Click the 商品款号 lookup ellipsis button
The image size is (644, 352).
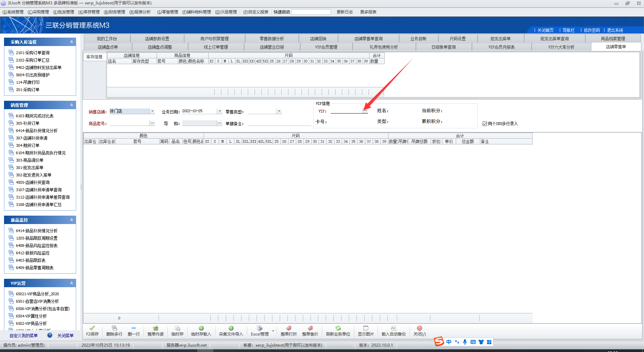click(x=152, y=123)
